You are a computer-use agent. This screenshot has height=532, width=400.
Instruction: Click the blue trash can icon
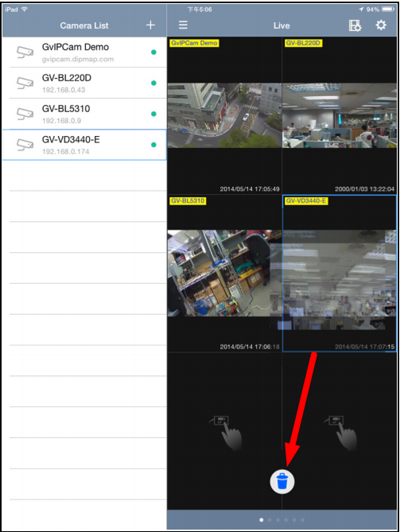point(282,481)
